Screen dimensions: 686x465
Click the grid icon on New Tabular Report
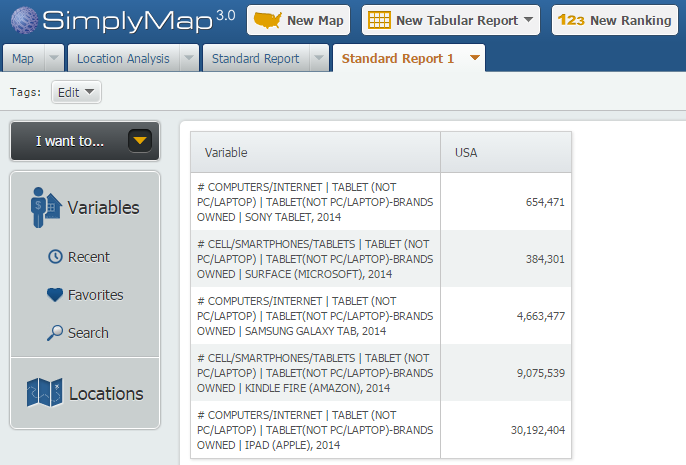click(379, 20)
